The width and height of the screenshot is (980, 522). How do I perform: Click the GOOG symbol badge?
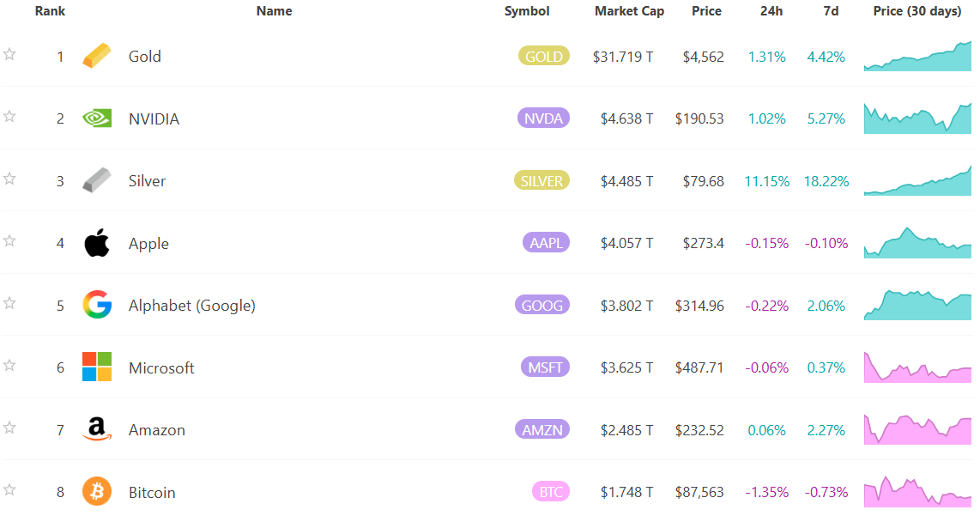tap(541, 305)
